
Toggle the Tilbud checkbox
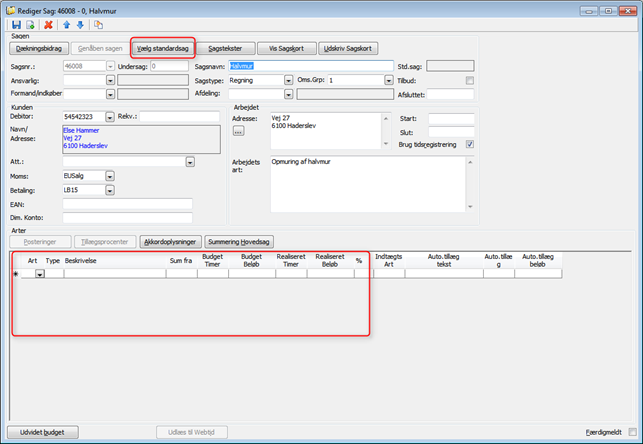pyautogui.click(x=470, y=80)
